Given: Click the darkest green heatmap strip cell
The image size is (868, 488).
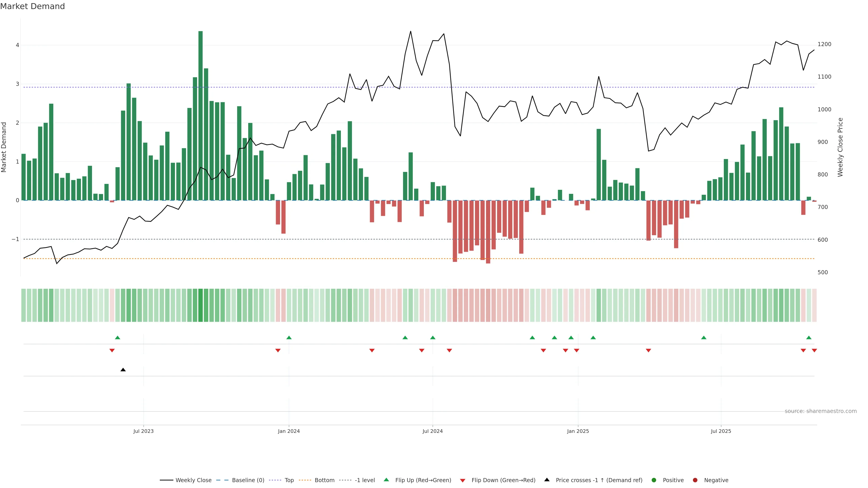Looking at the screenshot, I should 200,305.
